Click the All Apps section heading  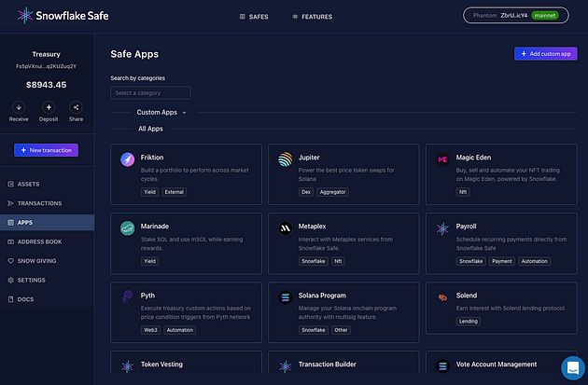150,129
